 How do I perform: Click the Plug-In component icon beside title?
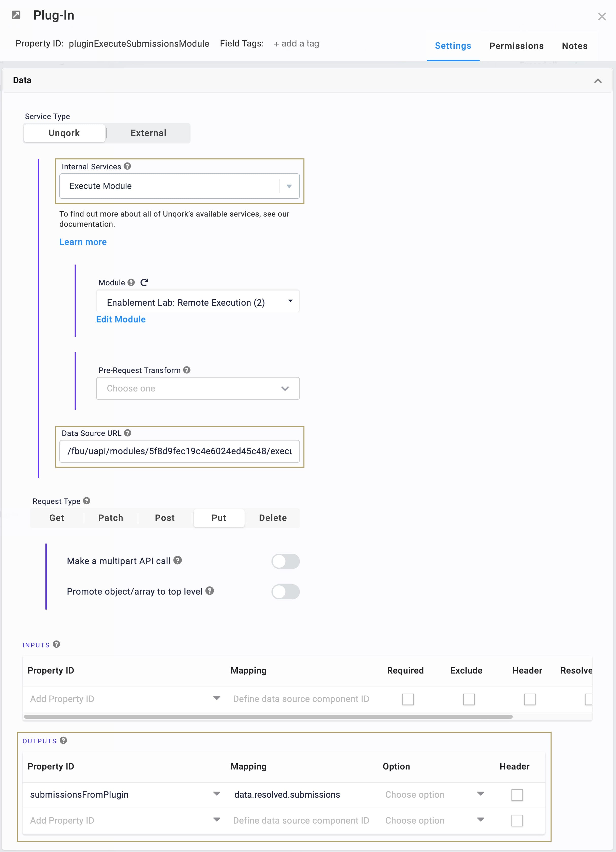pos(16,15)
